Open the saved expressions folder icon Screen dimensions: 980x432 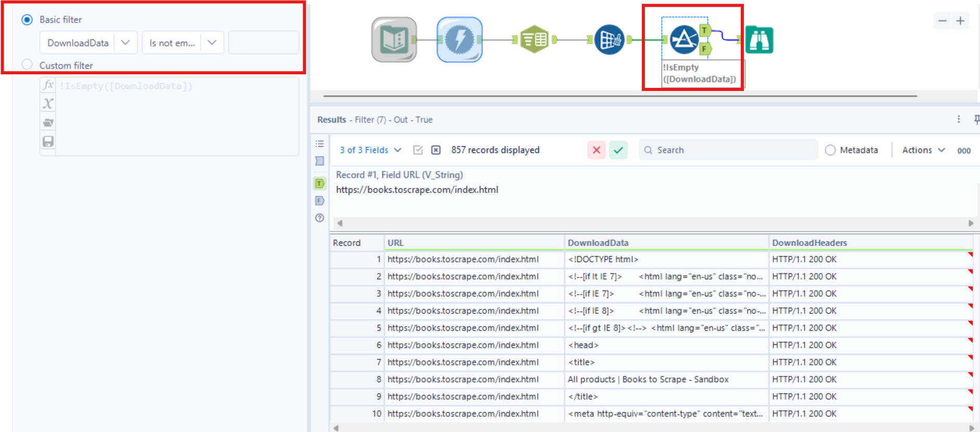pos(48,123)
